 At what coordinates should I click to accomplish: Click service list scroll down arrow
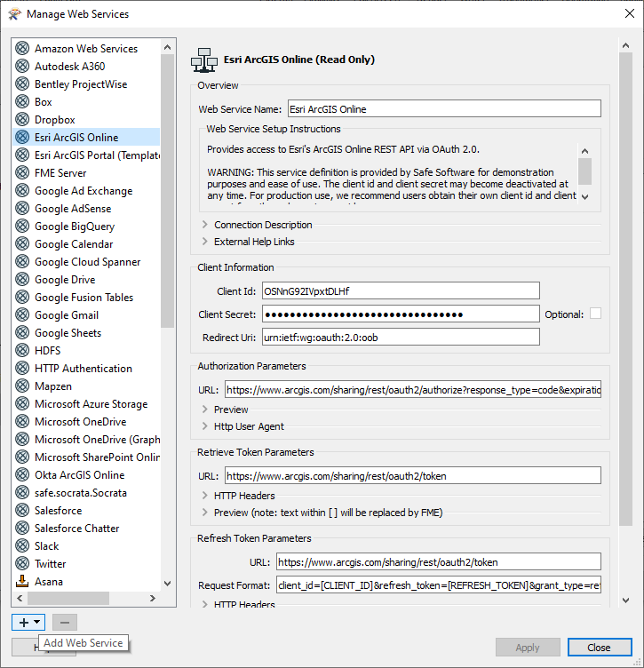(167, 584)
